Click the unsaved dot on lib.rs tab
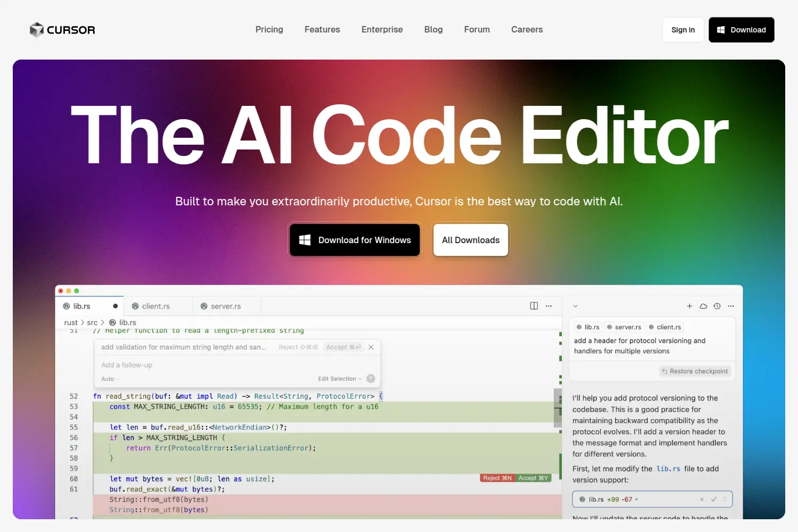This screenshot has width=798, height=532. pyautogui.click(x=115, y=306)
